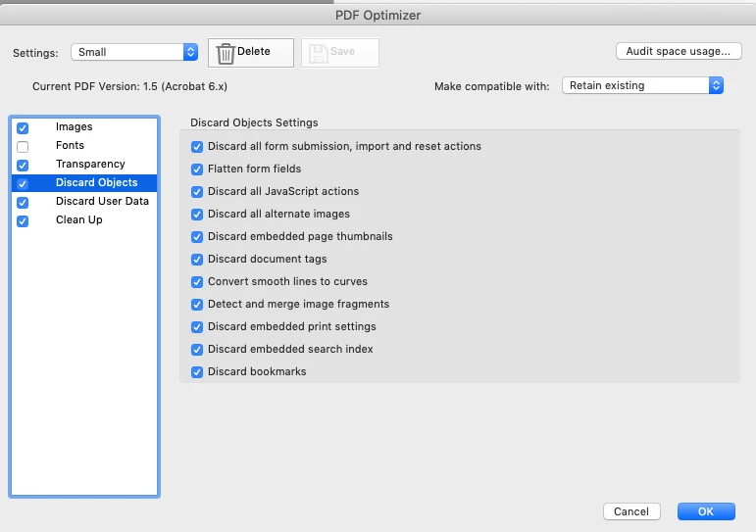Click the Audit space usage button
Viewport: 756px width, 532px height.
679,51
